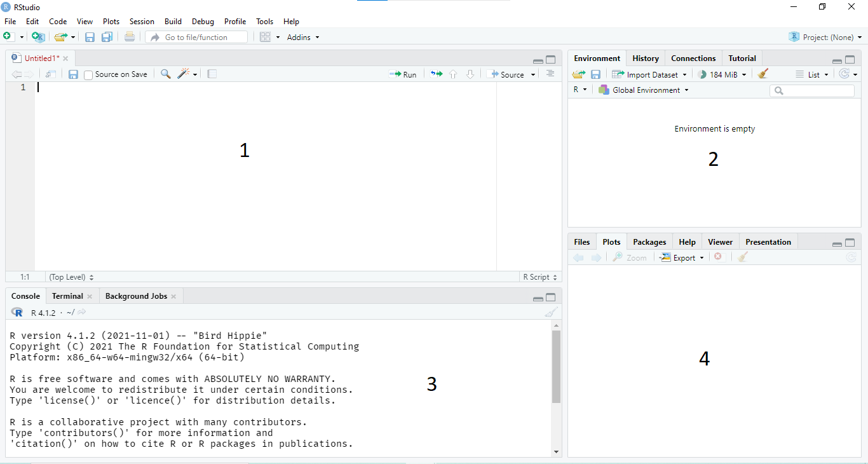This screenshot has width=868, height=464.
Task: Click the Export button in Plots pane
Action: click(x=682, y=257)
